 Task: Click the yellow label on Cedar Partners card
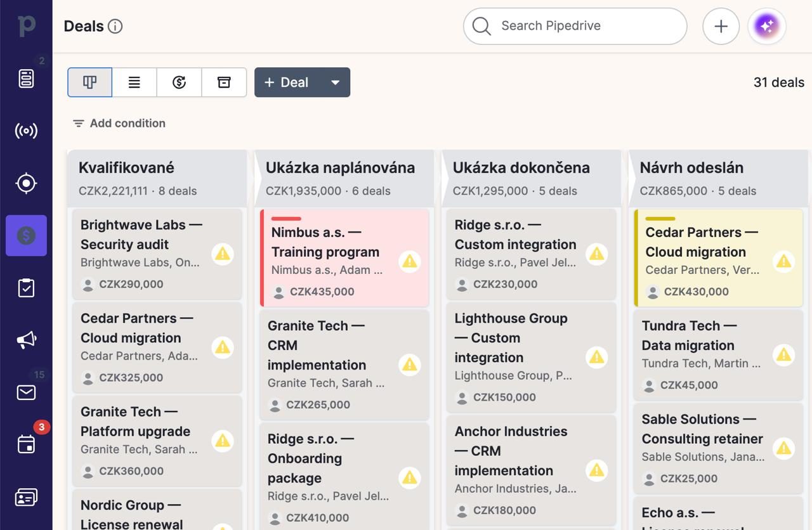click(660, 219)
